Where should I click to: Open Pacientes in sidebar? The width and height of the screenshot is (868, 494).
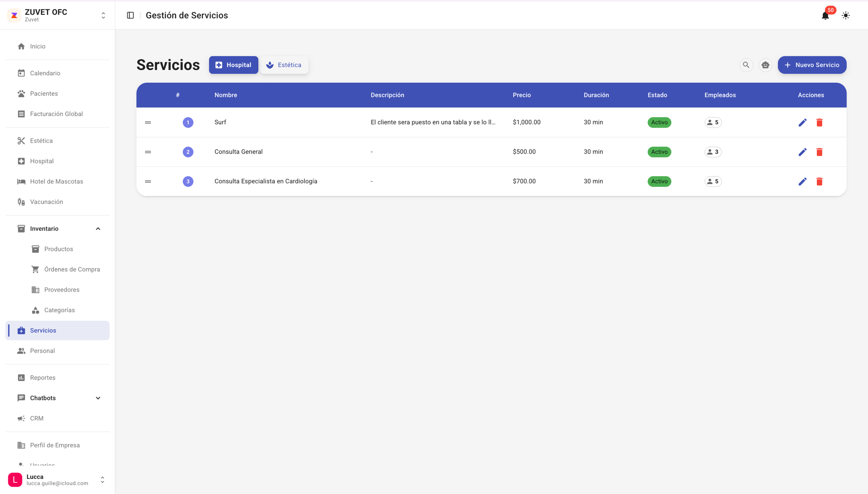pyautogui.click(x=57, y=94)
